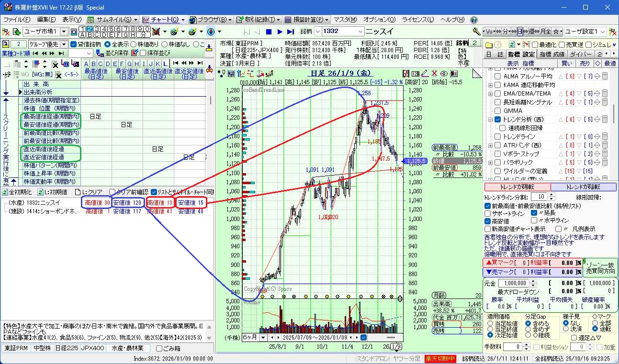Click the 並び保存 sort-save icon
The height and width of the screenshot is (364, 619).
(101, 53)
